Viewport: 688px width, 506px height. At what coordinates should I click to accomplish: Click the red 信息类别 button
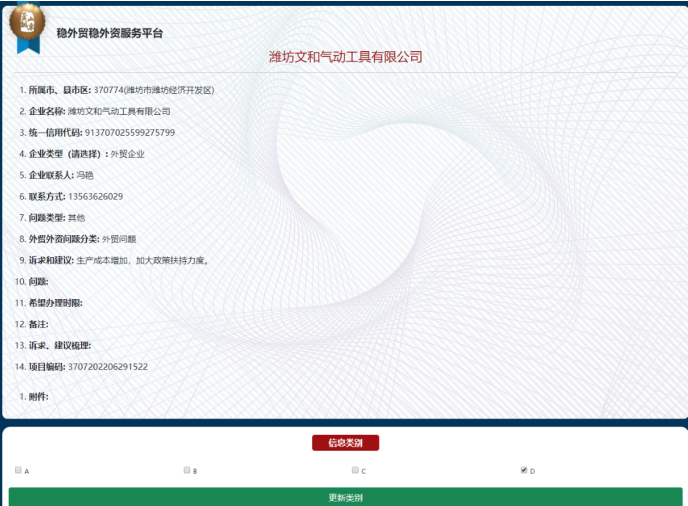pyautogui.click(x=345, y=443)
